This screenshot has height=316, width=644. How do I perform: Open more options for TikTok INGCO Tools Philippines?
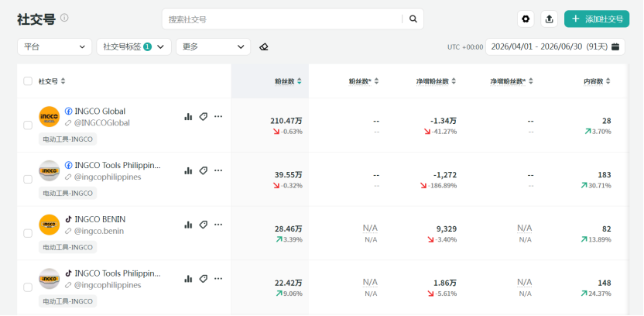(x=218, y=279)
